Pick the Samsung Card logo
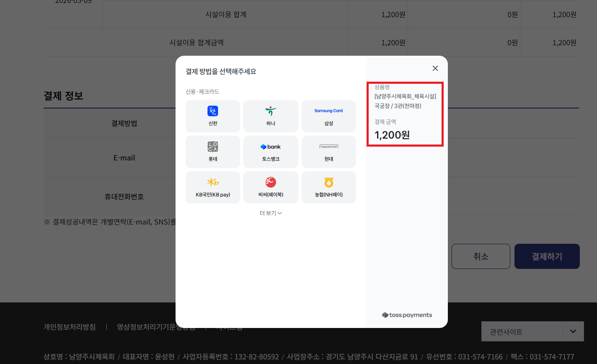The image size is (597, 364). (x=328, y=111)
